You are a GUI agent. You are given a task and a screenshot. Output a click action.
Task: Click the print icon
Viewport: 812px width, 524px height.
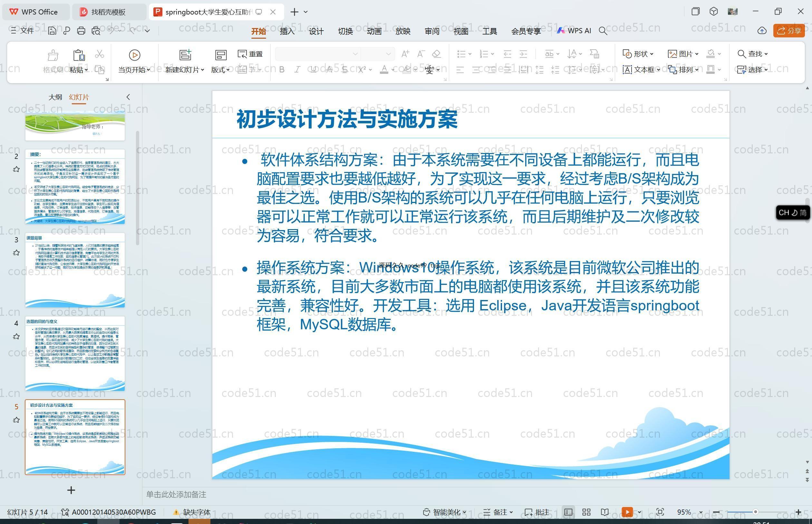tap(81, 31)
